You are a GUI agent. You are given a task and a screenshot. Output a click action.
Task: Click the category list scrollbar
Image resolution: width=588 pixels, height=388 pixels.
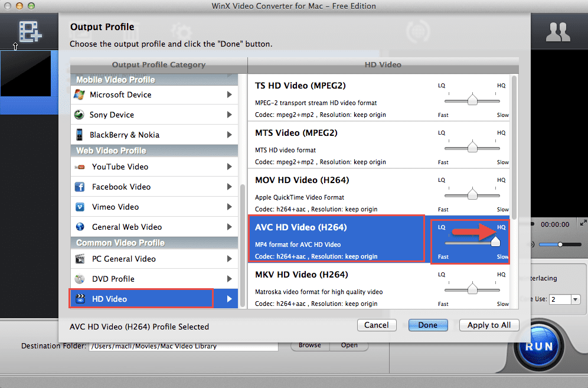tap(243, 246)
